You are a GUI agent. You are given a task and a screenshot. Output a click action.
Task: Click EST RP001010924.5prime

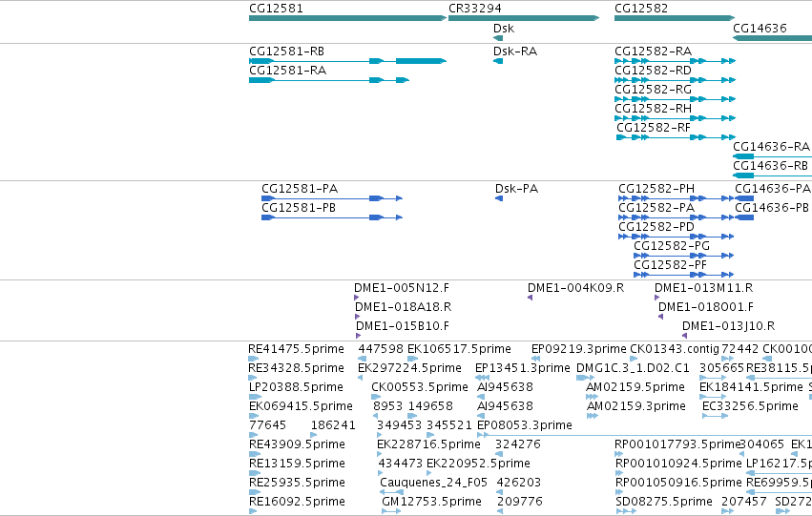coord(620,474)
